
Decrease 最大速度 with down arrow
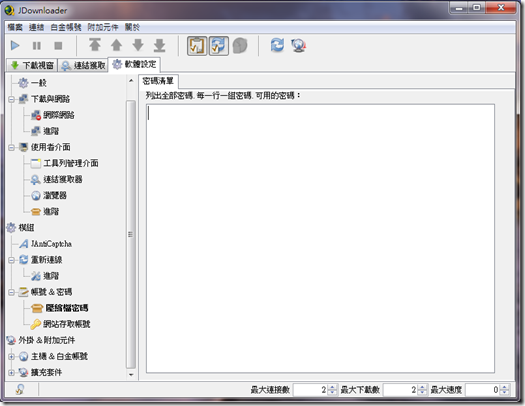pos(505,393)
